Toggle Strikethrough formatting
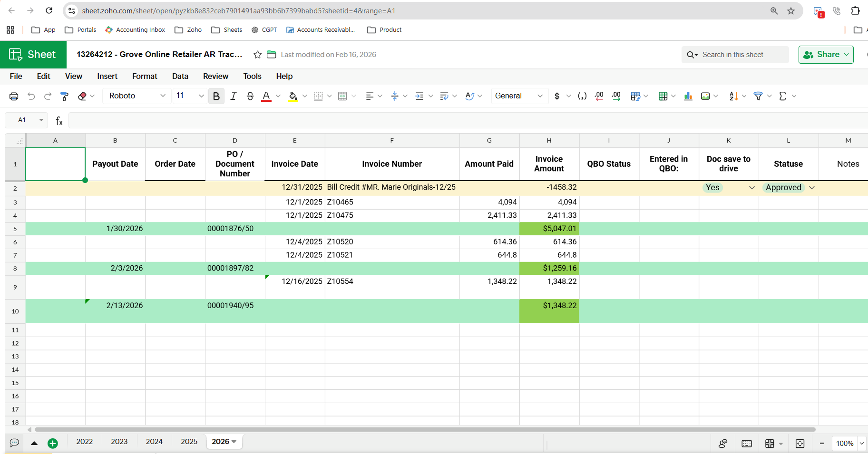Viewport: 868px width, 454px height. click(250, 96)
